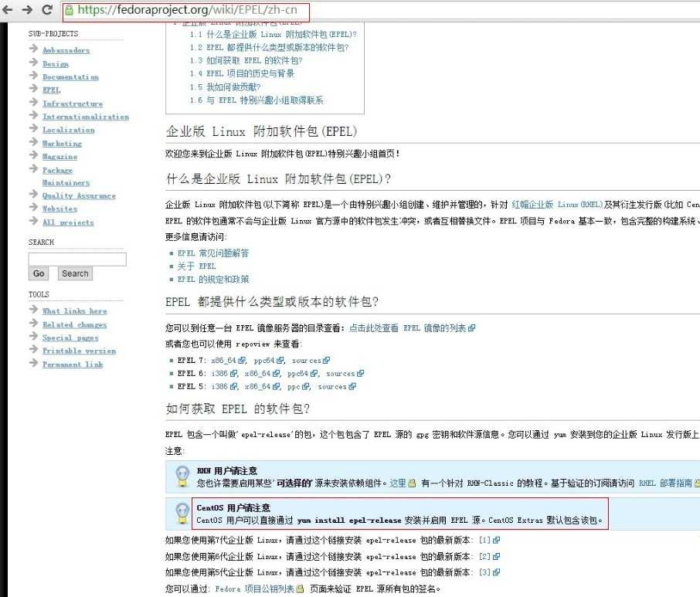
Task: Go back with the browser back arrow
Action: click(x=8, y=9)
